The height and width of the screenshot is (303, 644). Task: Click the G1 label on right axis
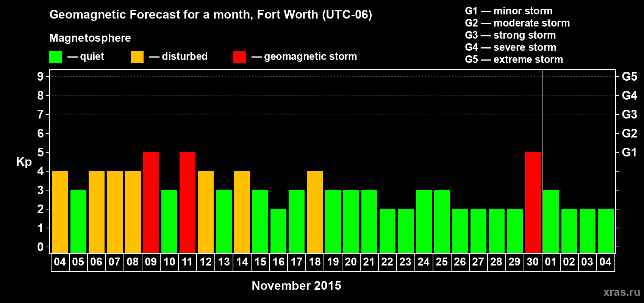click(629, 152)
